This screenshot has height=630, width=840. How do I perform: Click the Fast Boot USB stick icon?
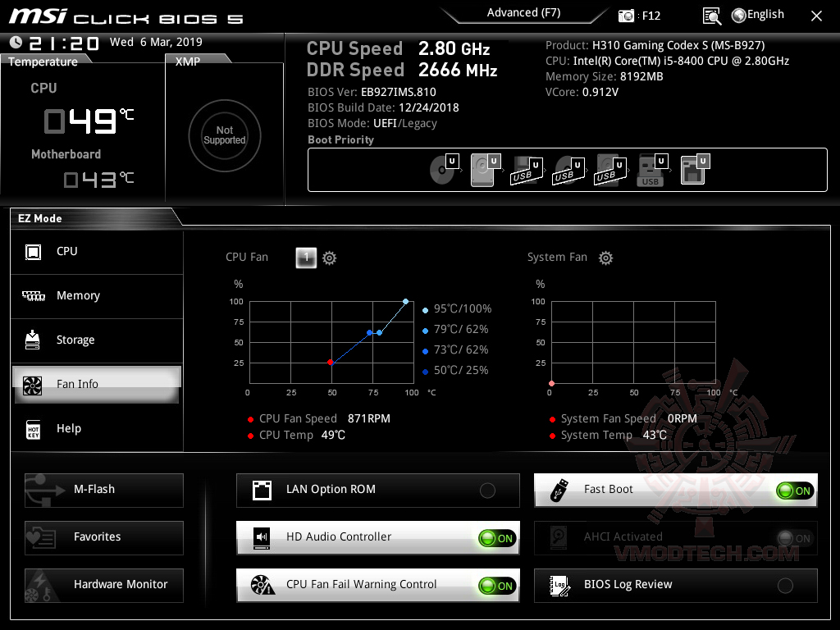pos(559,491)
